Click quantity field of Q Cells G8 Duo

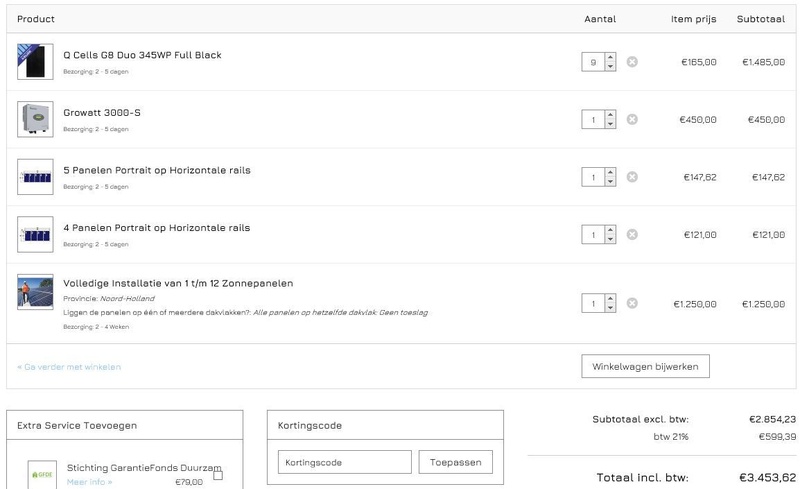click(x=593, y=62)
